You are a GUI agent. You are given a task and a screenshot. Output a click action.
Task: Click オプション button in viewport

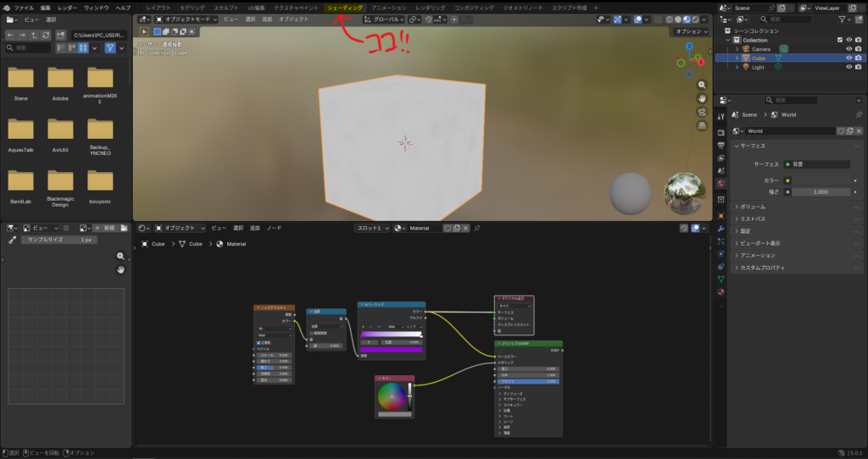[x=688, y=31]
